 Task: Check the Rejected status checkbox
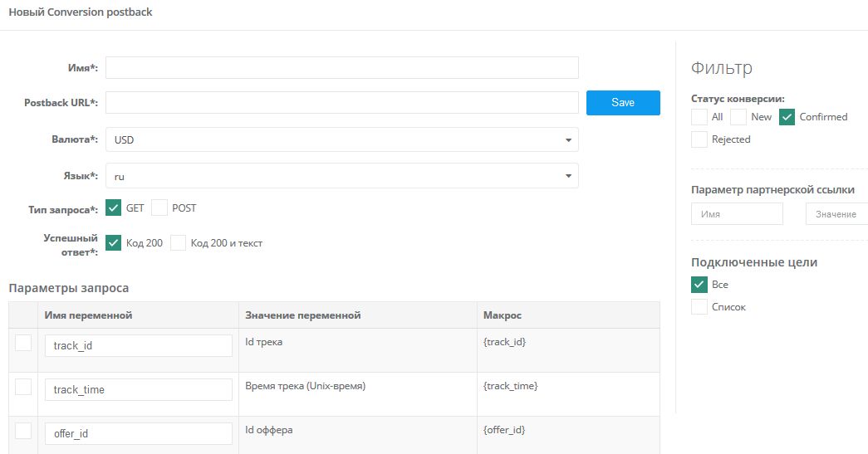pos(699,139)
